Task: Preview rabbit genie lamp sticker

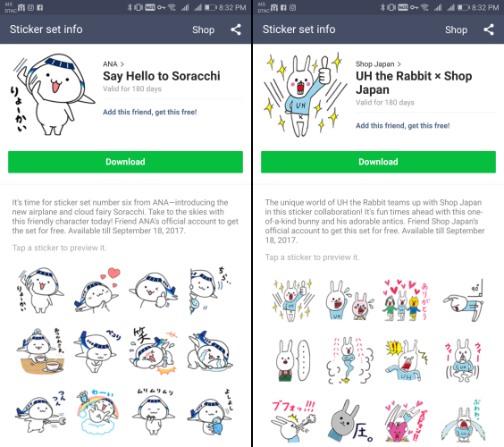Action: 349,360
